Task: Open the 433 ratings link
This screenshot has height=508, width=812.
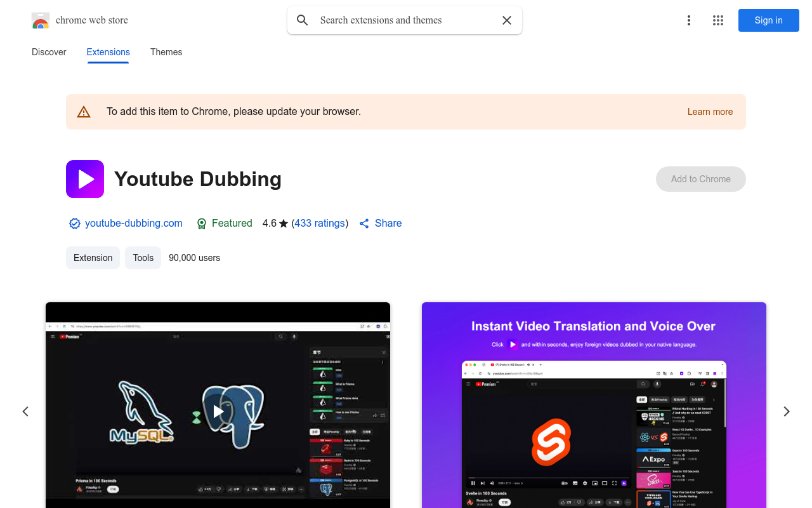Action: [320, 224]
